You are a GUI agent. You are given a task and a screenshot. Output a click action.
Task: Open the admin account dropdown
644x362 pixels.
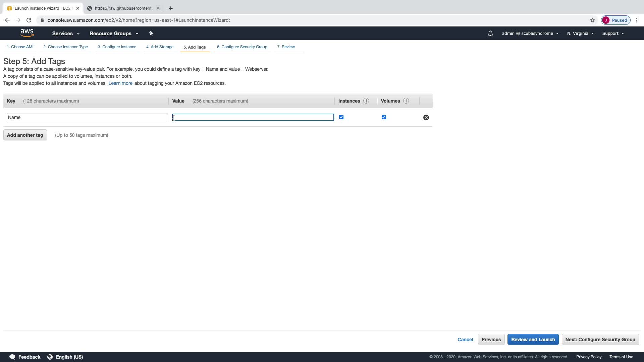tap(530, 34)
